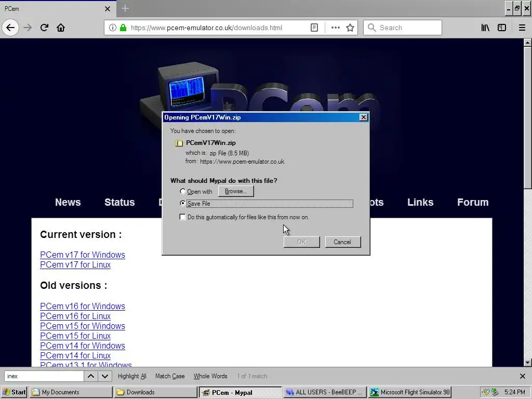Image resolution: width=532 pixels, height=399 pixels.
Task: Click Browse button in download dialog
Action: pyautogui.click(x=236, y=191)
